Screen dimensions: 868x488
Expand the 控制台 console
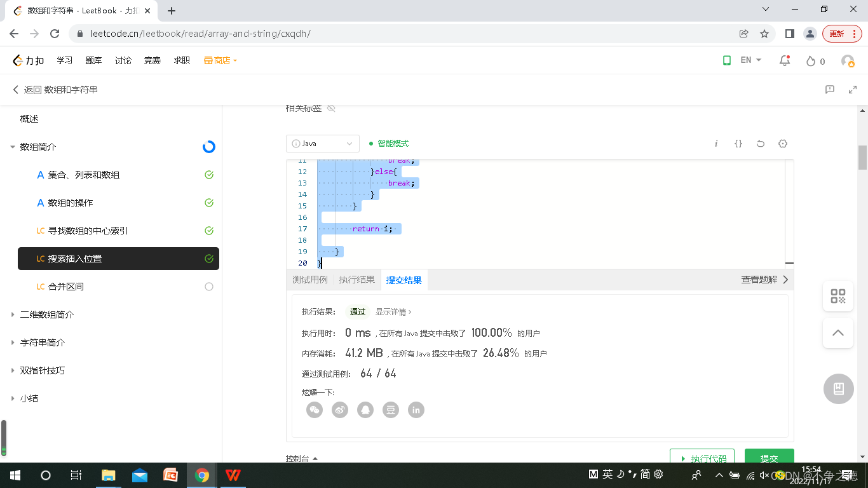302,458
